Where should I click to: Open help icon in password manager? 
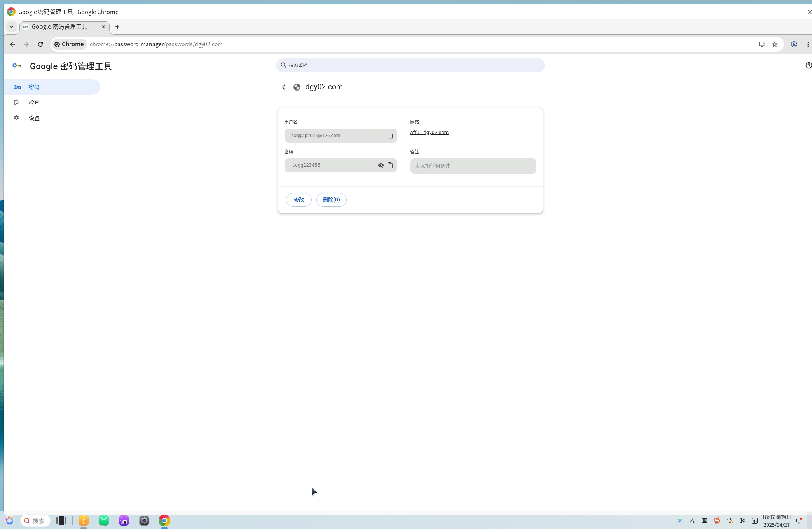click(x=808, y=65)
